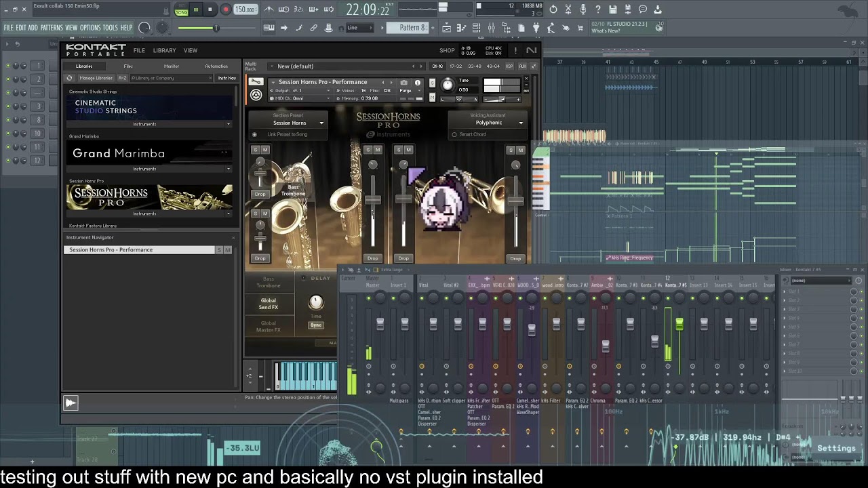Open Kontakt LIBRARY menu
This screenshot has height=488, width=868.
click(164, 50)
